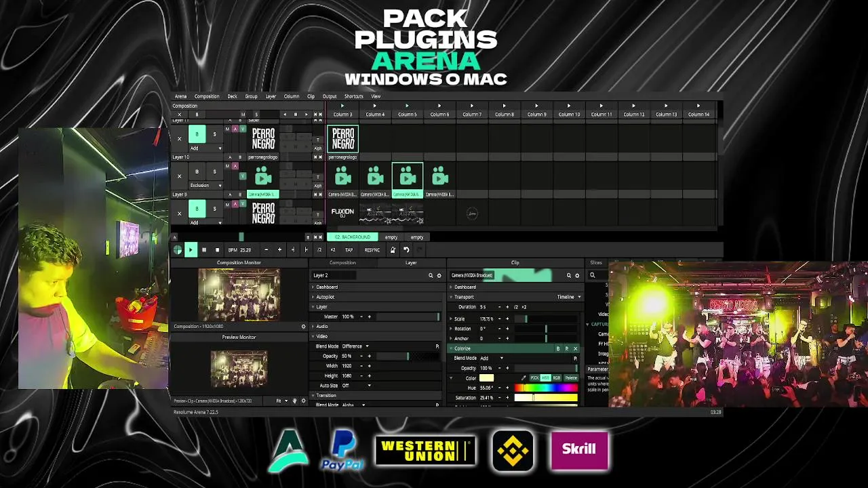
Task: Open Layer panel gear settings icon
Action: 439,276
